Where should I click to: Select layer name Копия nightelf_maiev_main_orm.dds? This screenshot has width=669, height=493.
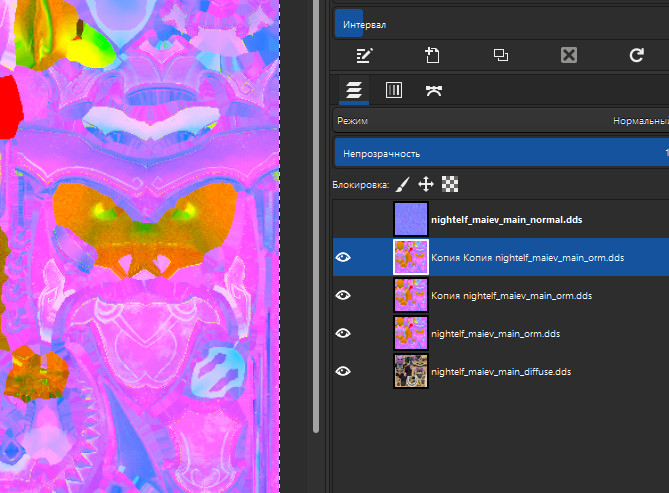(x=512, y=296)
